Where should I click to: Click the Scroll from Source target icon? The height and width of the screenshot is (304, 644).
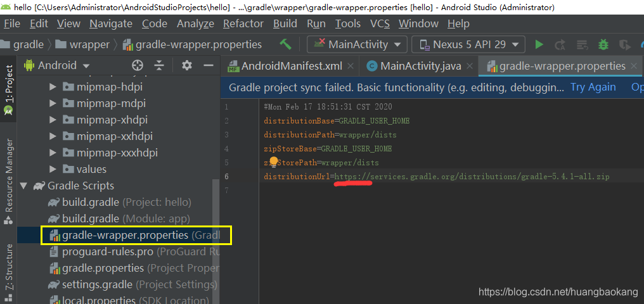(x=137, y=65)
